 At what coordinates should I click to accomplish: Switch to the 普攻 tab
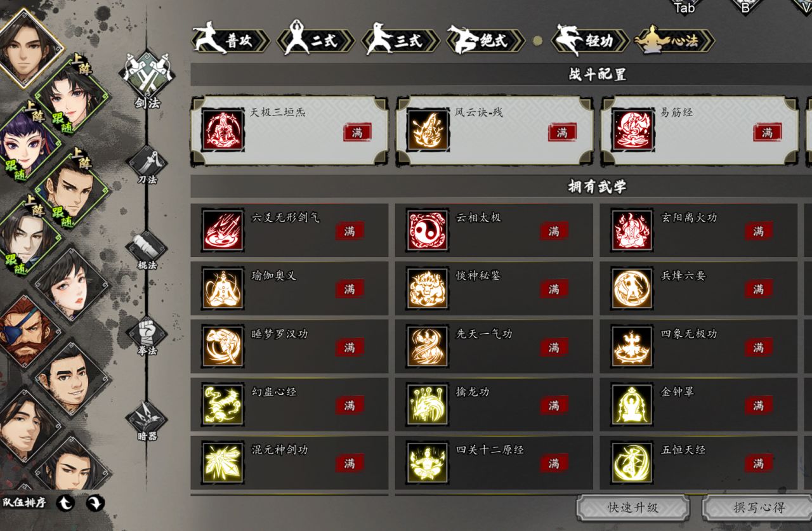coord(231,41)
